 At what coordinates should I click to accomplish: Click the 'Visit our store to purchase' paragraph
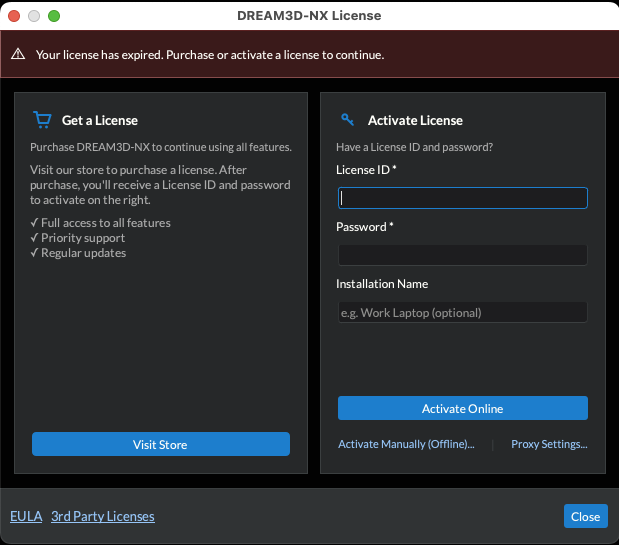point(160,185)
